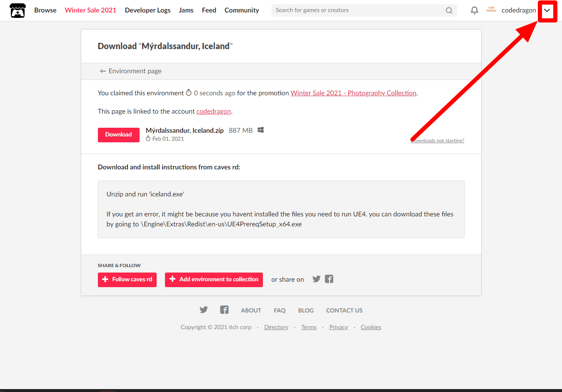Click the '887 MB' file size
The height and width of the screenshot is (392, 562).
(x=240, y=130)
